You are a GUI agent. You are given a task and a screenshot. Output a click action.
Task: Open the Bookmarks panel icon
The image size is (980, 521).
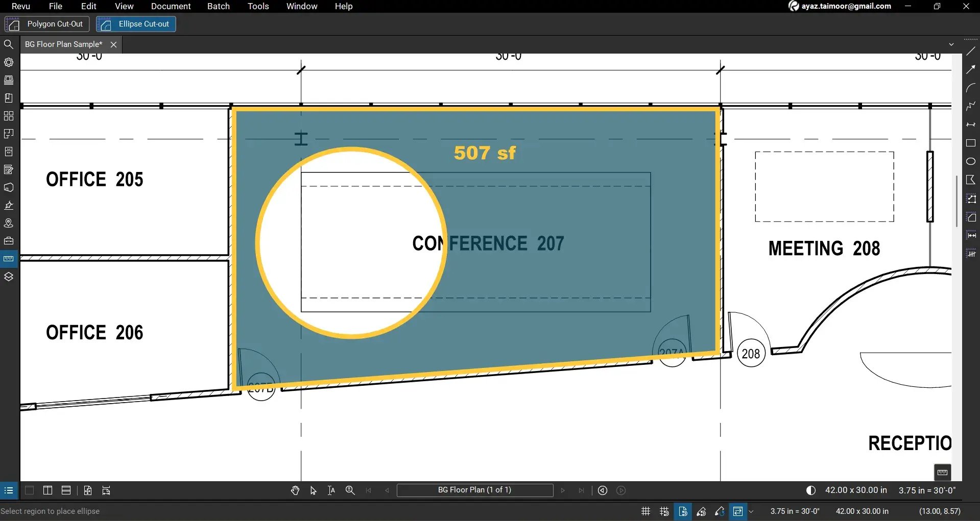click(9, 98)
